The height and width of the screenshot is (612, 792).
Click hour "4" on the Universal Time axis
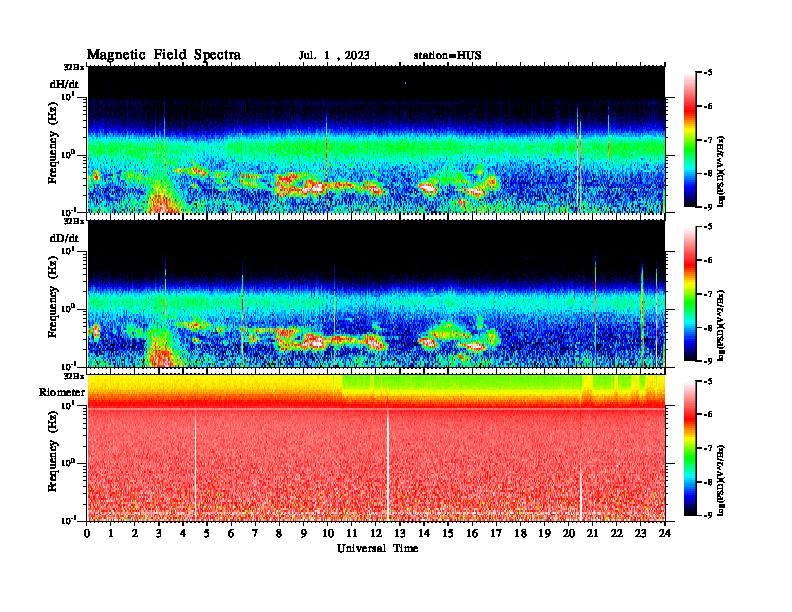tap(183, 533)
